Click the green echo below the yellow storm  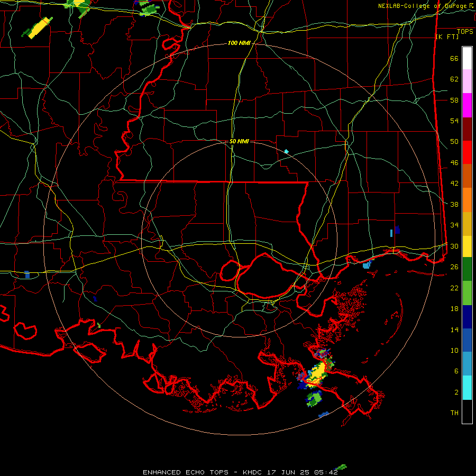(314, 398)
